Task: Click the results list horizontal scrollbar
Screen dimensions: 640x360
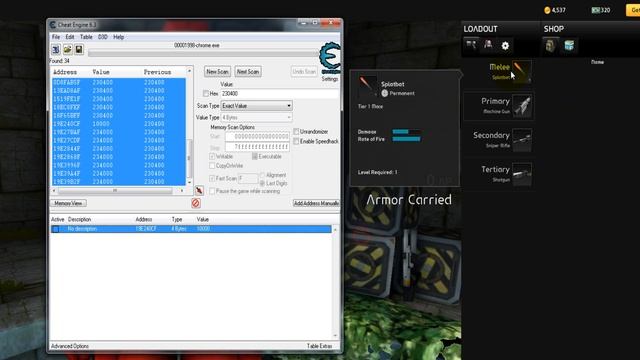Action: (x=118, y=191)
